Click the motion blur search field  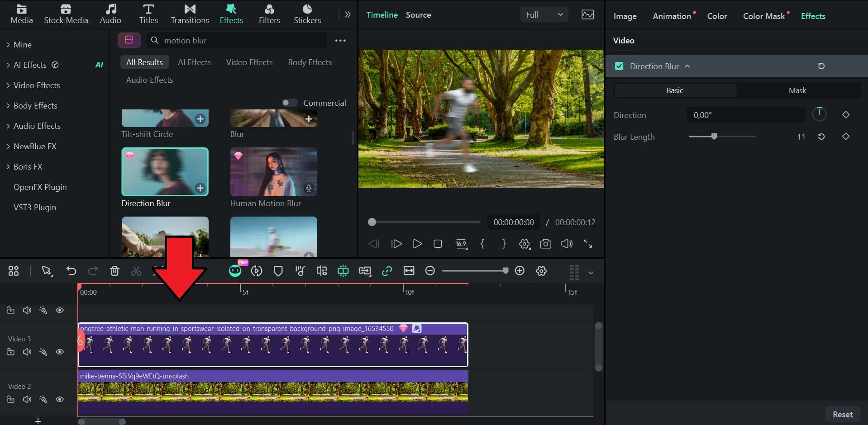point(237,40)
